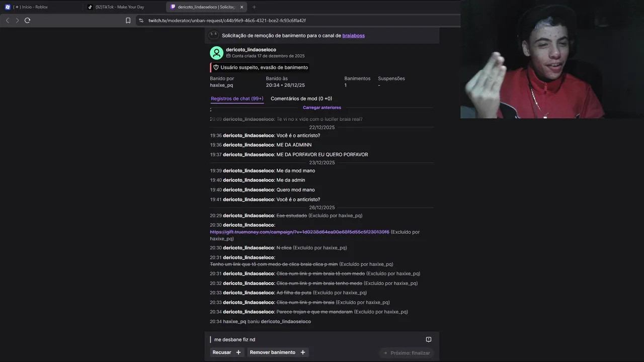Switch to the TikTok - Make Your Day tab
The width and height of the screenshot is (644, 362).
coord(123,7)
